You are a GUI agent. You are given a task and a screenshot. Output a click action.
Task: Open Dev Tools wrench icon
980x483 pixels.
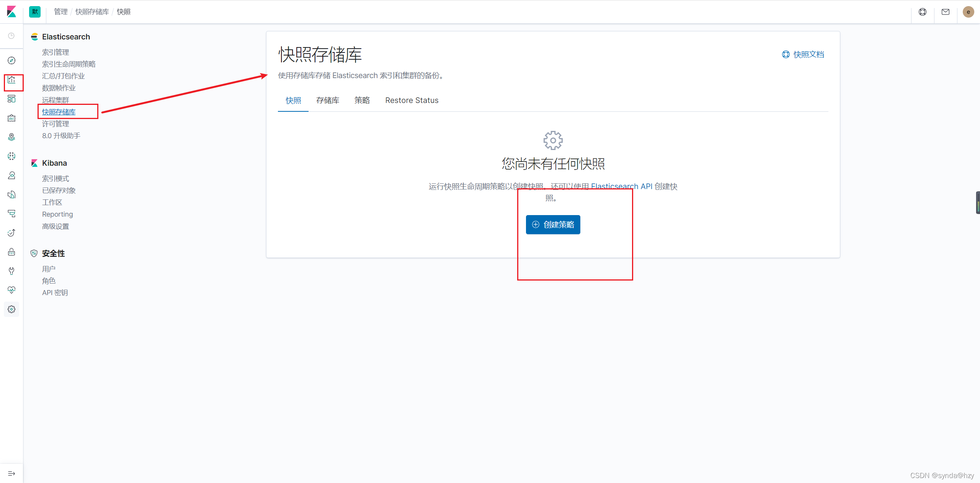click(11, 271)
